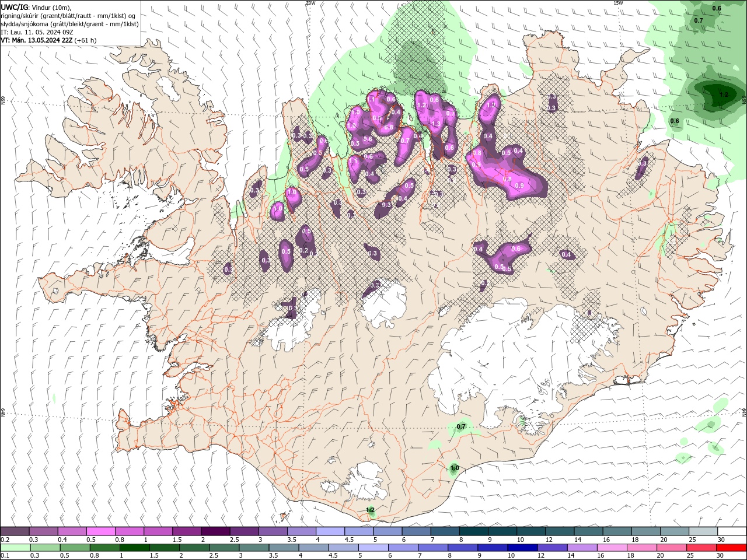Click the bright pink 0.5 snow swatch
The image size is (747, 560).
pos(100,531)
